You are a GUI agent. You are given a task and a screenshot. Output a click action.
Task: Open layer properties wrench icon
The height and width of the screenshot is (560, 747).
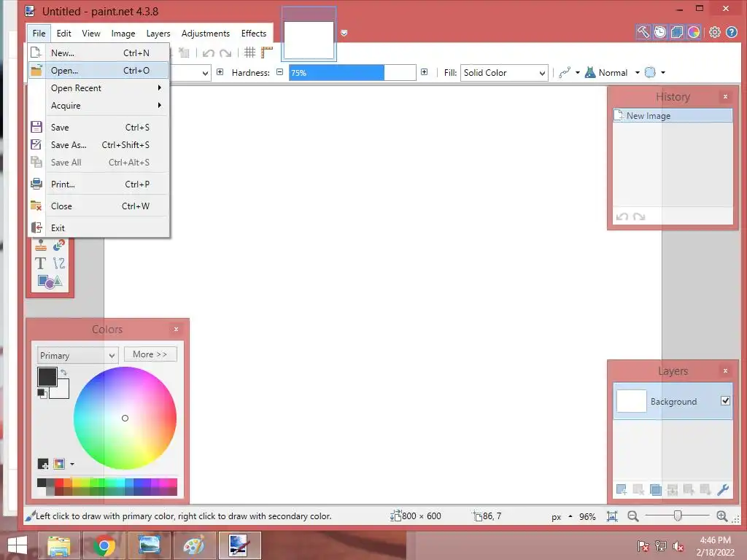[x=723, y=489]
